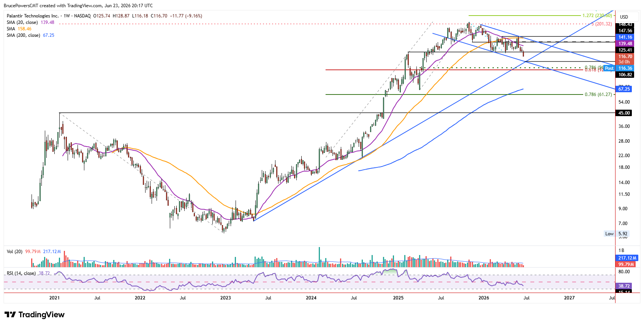Viewport: 644px width, 326px height.
Task: Click the 28.00 axis value
Action: point(624,141)
